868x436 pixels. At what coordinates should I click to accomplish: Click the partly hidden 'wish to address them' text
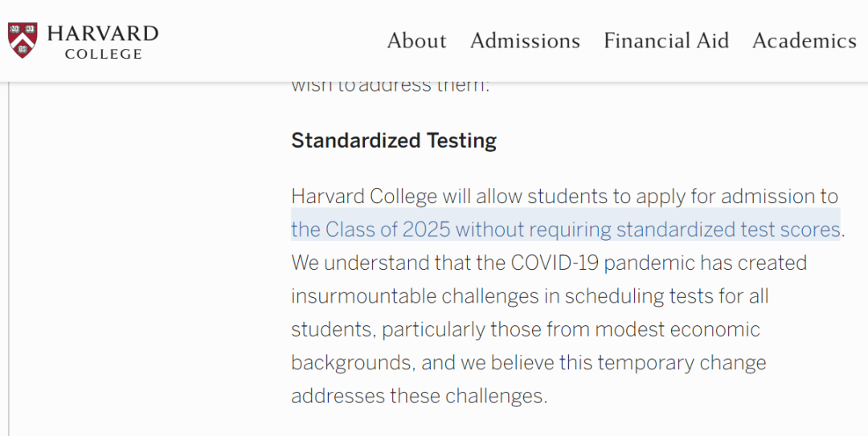point(391,87)
